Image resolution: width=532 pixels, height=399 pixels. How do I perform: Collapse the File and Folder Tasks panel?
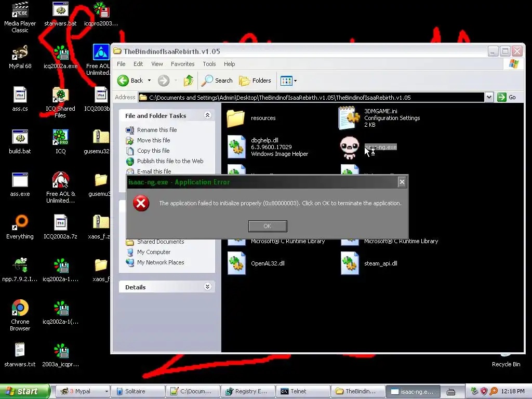tap(208, 115)
